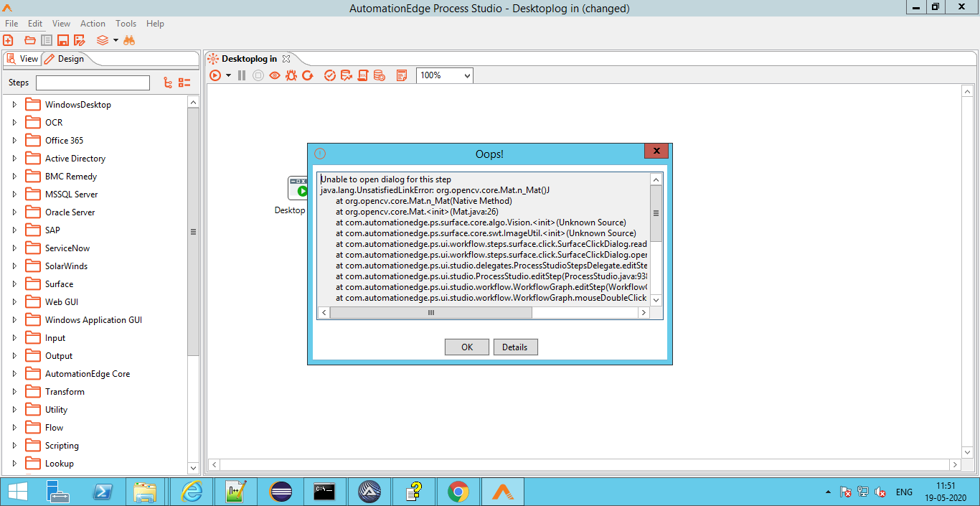Open the Help menu
The image size is (980, 506).
(x=155, y=24)
